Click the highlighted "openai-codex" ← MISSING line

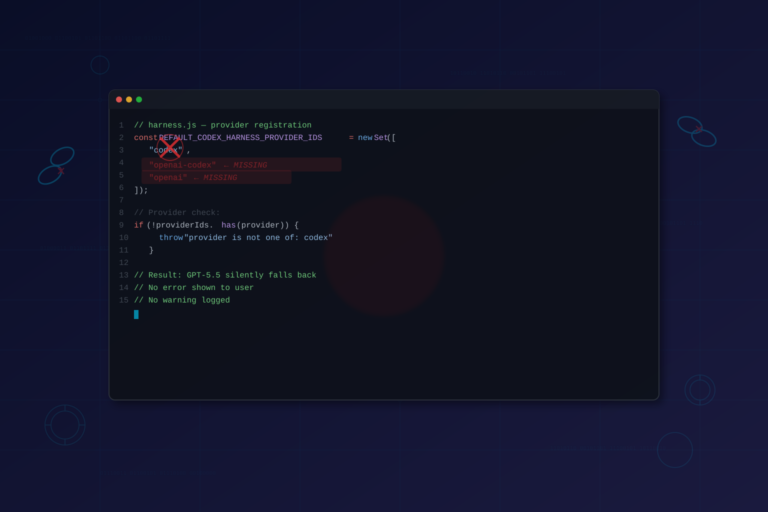pyautogui.click(x=241, y=165)
